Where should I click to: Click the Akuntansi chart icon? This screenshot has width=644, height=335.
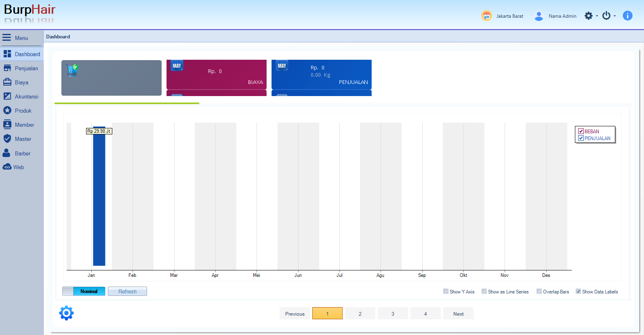click(7, 96)
